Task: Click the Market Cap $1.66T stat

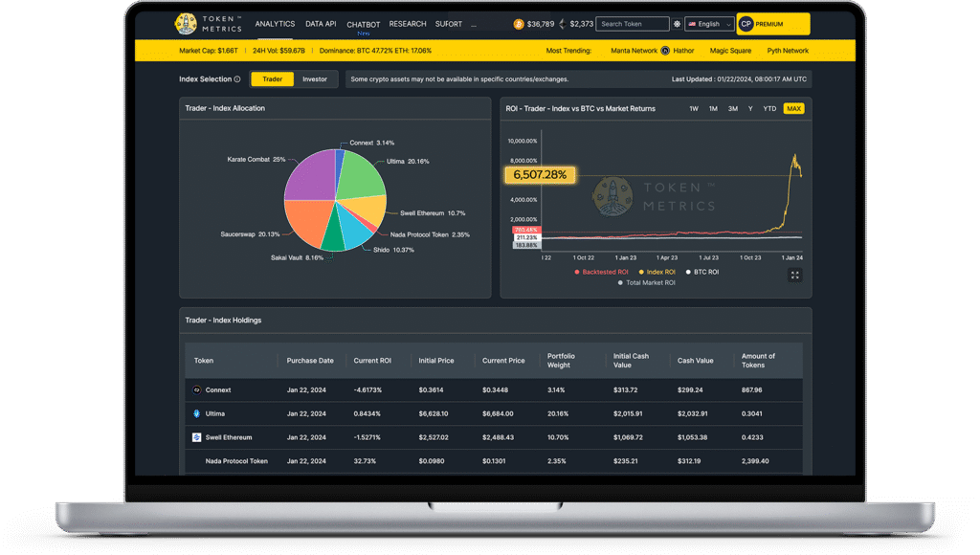Action: click(x=209, y=51)
